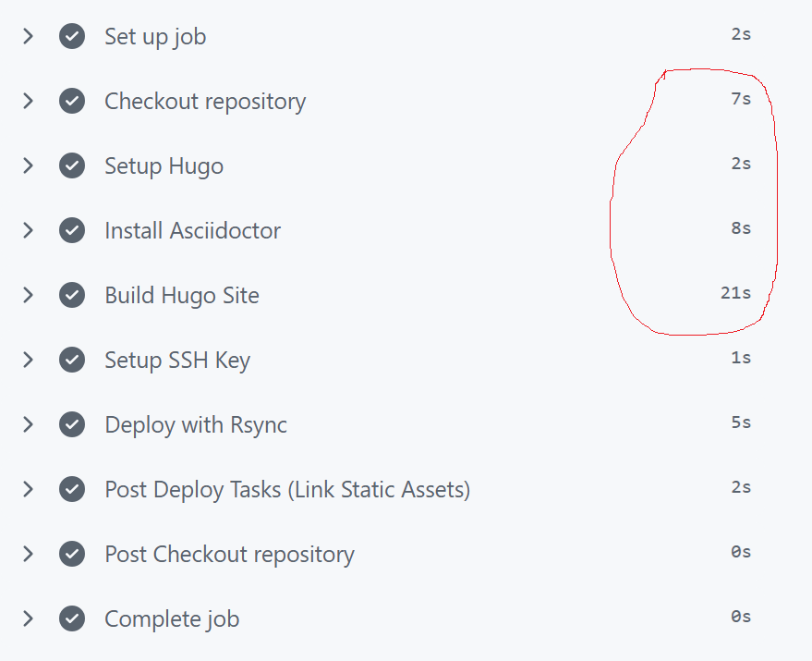Open the Setup Hugo step label

click(164, 166)
